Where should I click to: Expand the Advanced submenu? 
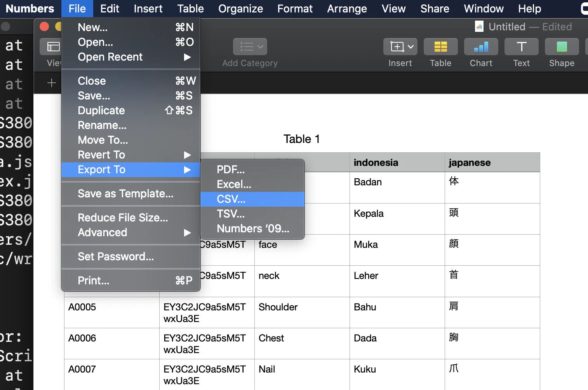click(131, 232)
